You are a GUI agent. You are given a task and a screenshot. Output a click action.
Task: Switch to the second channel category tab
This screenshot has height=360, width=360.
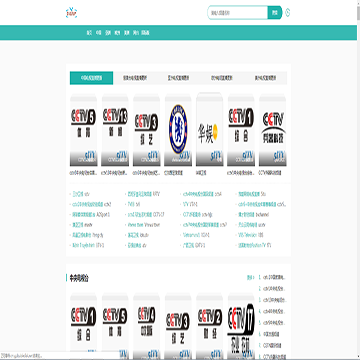tap(135, 78)
